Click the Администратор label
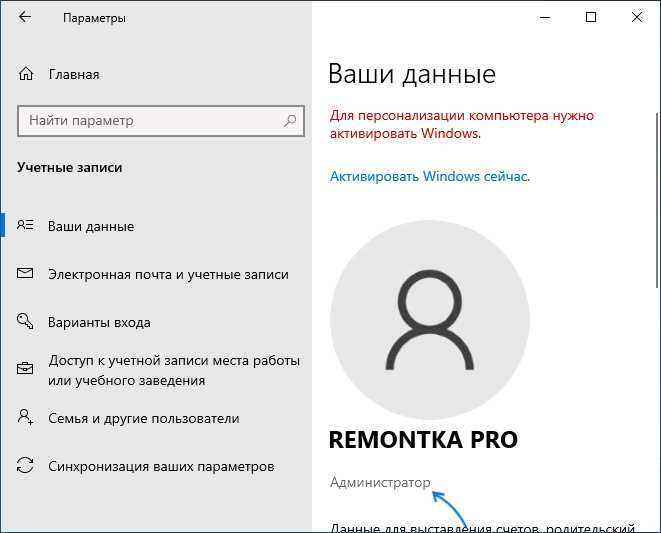The height and width of the screenshot is (533, 661). click(380, 482)
